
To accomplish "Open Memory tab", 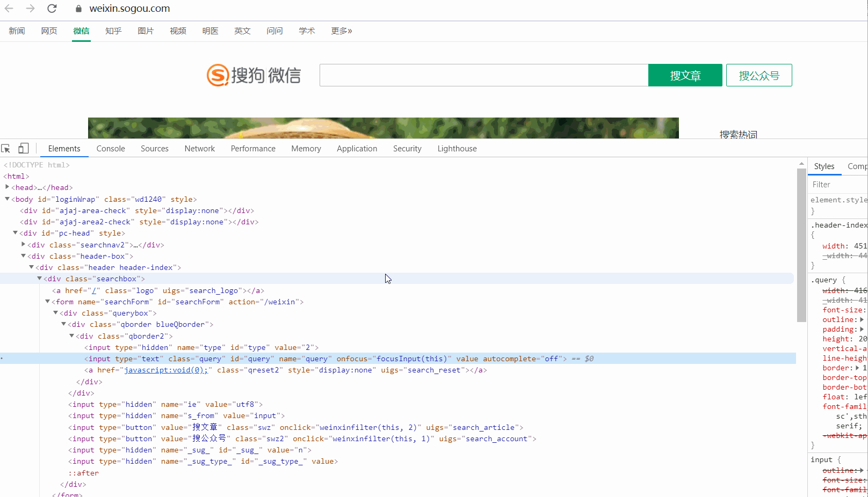I will coord(306,149).
